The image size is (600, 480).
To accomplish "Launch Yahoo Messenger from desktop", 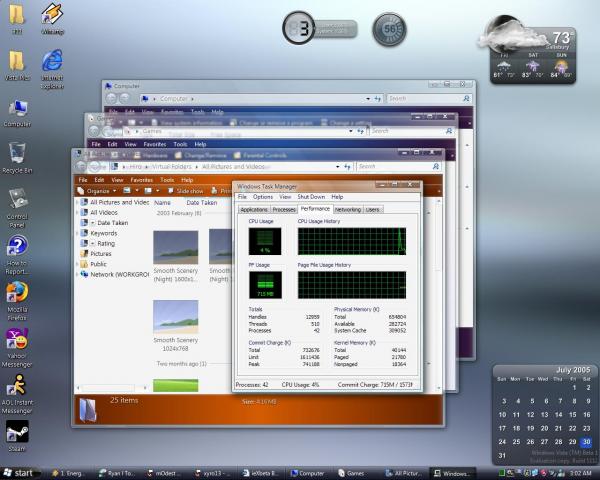I will (17, 340).
